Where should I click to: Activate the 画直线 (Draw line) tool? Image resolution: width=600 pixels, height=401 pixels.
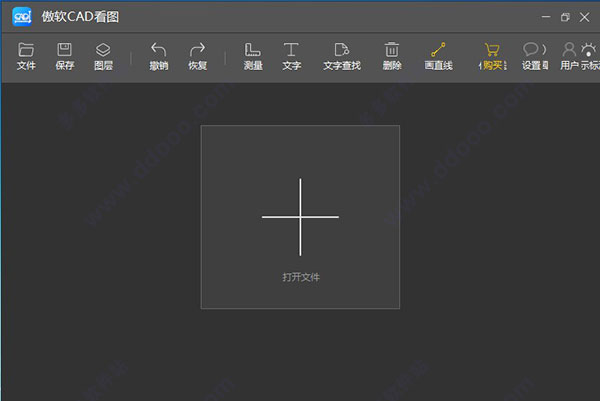coord(439,56)
